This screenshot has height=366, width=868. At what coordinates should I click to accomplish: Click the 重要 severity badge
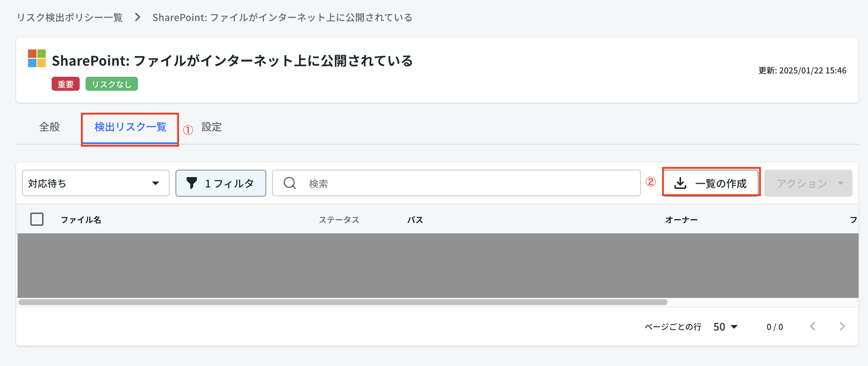(x=66, y=84)
